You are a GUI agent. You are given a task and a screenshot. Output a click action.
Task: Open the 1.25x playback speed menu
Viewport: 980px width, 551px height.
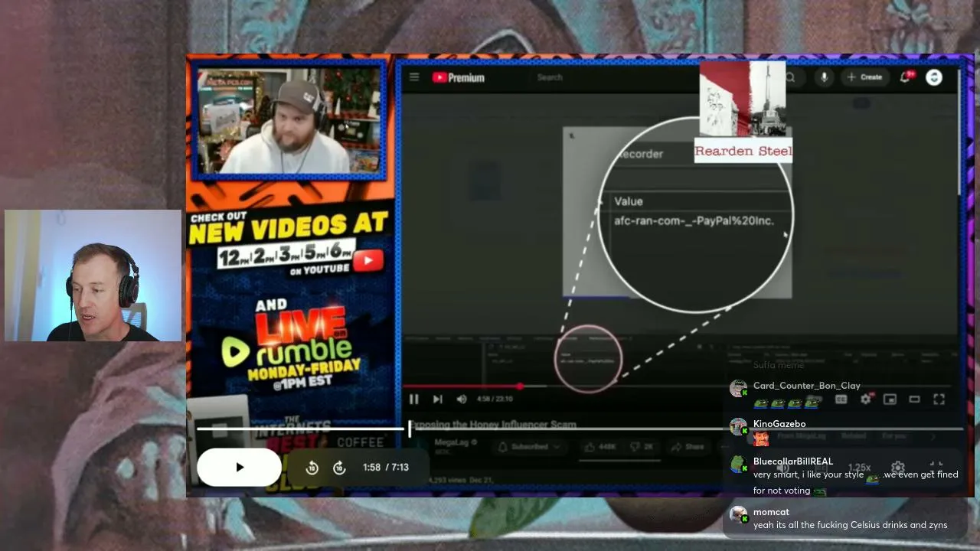859,468
